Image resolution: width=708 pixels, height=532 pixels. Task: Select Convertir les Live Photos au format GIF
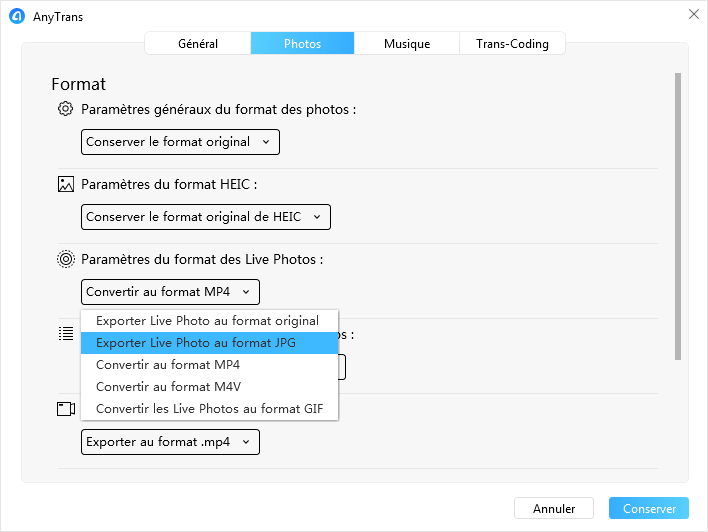[210, 409]
